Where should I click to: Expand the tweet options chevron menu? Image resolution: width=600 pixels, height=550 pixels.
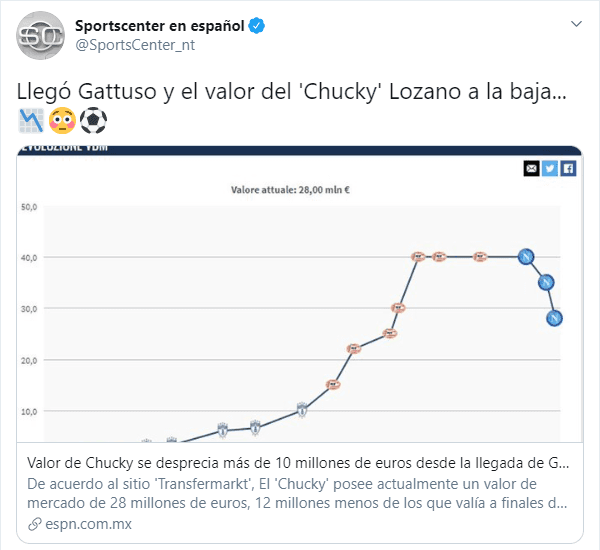tap(576, 22)
